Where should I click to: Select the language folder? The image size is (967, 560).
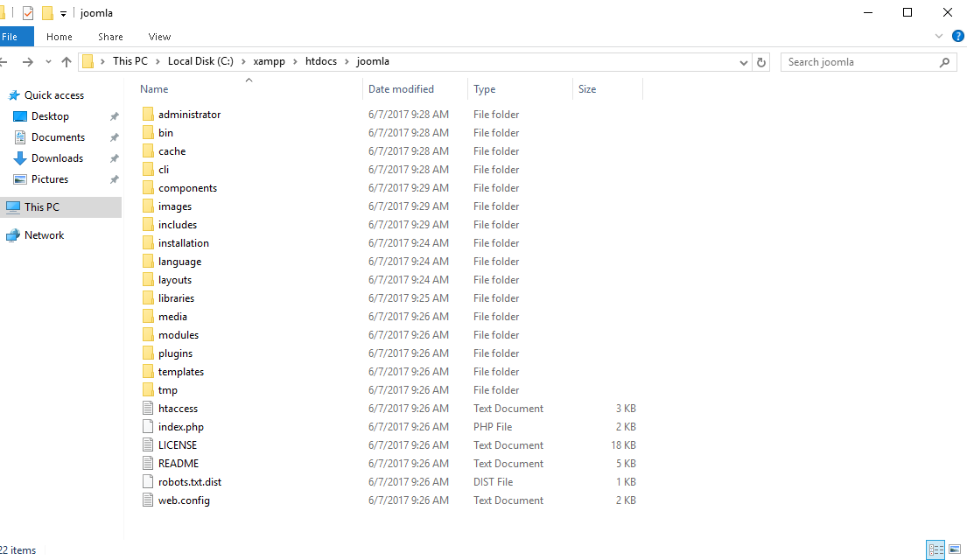click(x=179, y=262)
